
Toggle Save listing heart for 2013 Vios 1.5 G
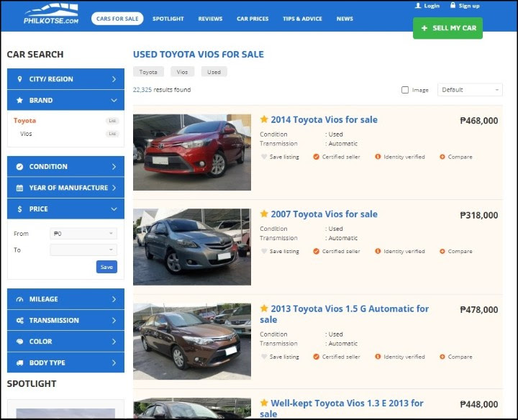(264, 357)
